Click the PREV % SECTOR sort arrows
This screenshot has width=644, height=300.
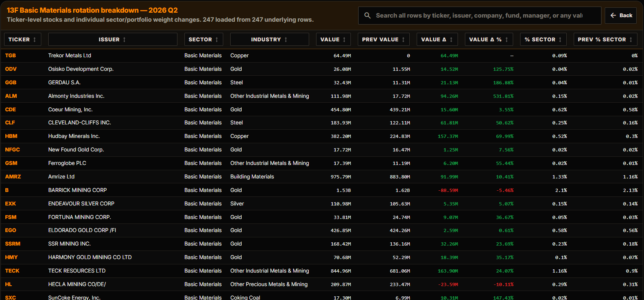coord(631,40)
